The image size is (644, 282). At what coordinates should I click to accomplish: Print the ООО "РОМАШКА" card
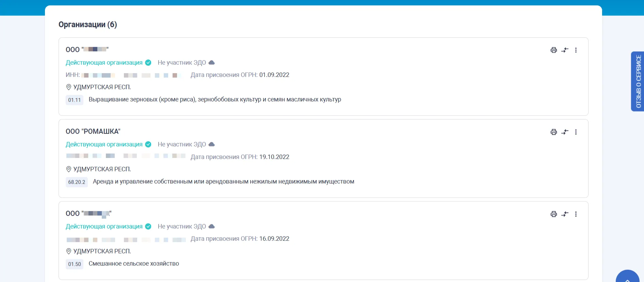coord(554,132)
